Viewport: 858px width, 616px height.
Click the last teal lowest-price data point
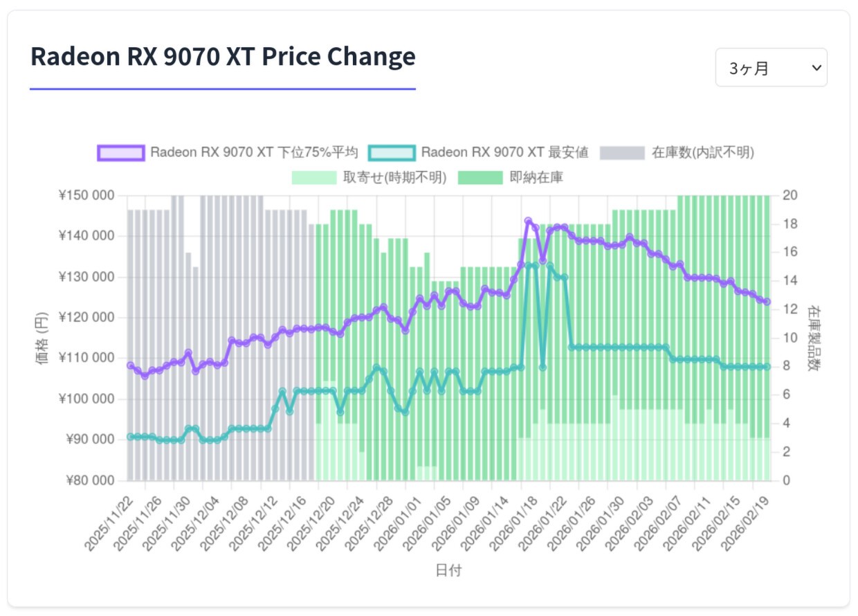point(767,367)
